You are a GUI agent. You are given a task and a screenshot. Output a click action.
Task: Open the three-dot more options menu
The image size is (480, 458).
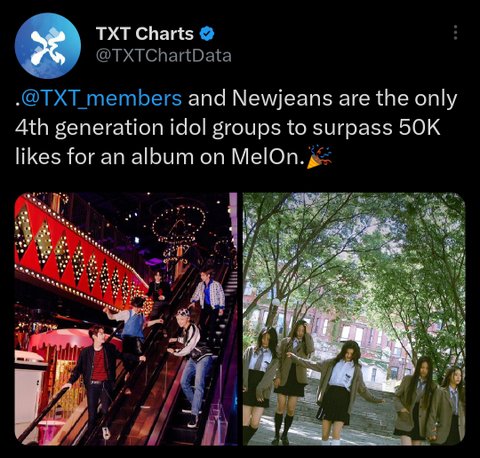point(455,33)
